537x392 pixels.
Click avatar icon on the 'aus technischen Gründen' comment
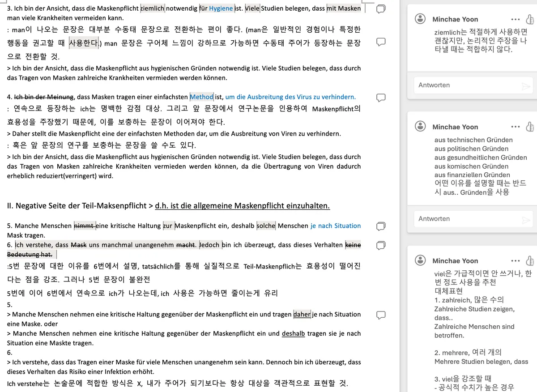(420, 127)
